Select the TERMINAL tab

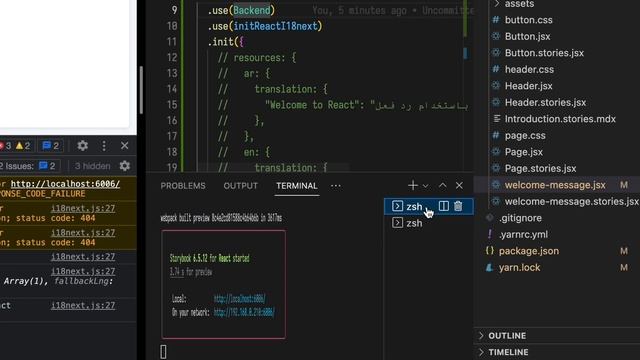point(297,186)
